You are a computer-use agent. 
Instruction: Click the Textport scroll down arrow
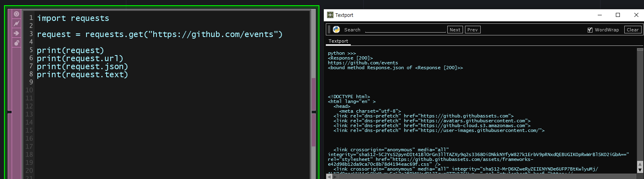pyautogui.click(x=640, y=170)
